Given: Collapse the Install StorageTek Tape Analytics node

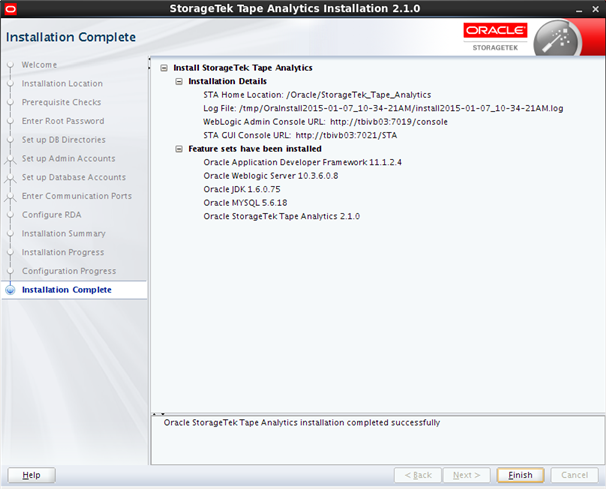Looking at the screenshot, I should pyautogui.click(x=164, y=68).
